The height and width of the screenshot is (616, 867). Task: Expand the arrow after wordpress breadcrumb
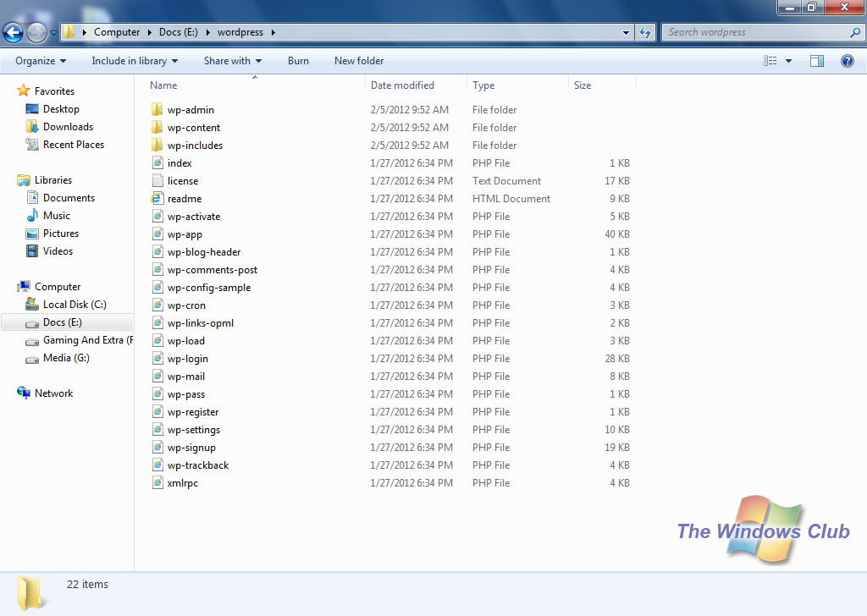273,32
